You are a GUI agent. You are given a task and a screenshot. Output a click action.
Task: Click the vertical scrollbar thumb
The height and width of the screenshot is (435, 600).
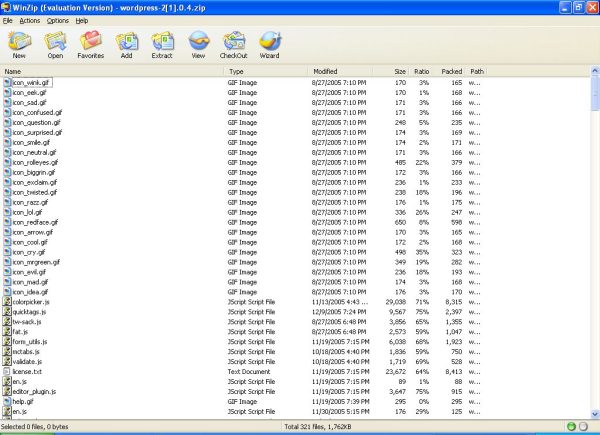click(x=595, y=93)
